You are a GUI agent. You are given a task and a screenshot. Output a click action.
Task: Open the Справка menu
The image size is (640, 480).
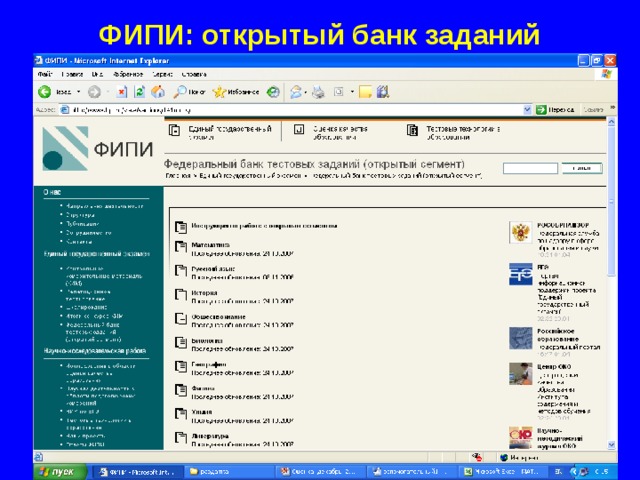[194, 74]
